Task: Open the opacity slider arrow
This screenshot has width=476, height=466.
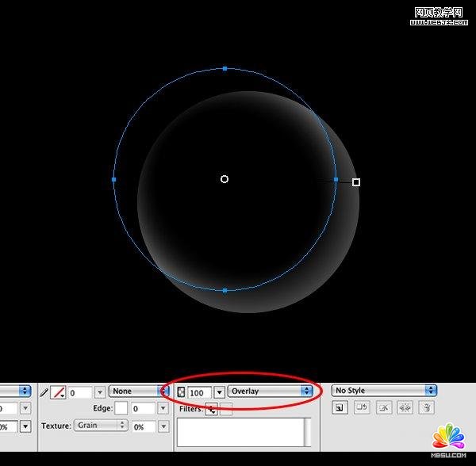Action: tap(219, 392)
